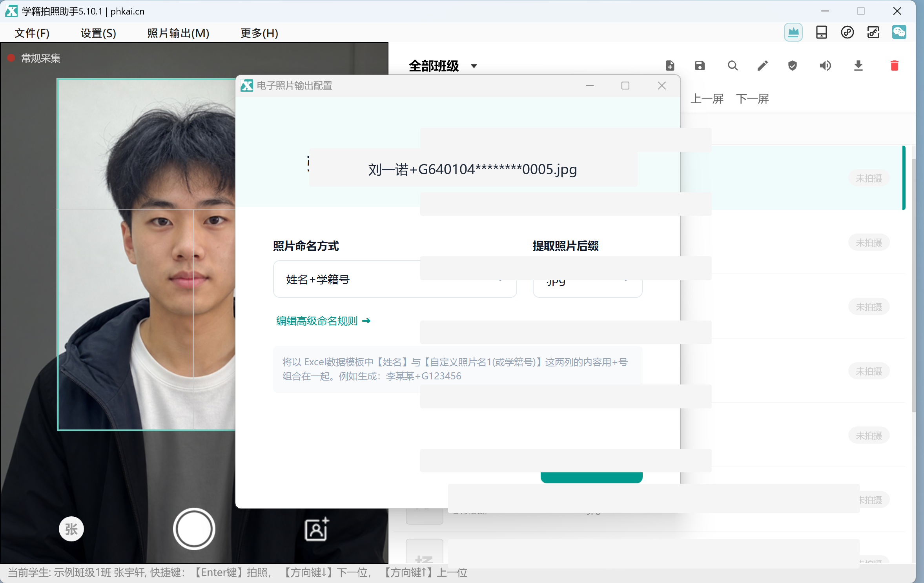Screen dimensions: 924x583
Task: Click the pencil edit icon
Action: [x=762, y=66]
